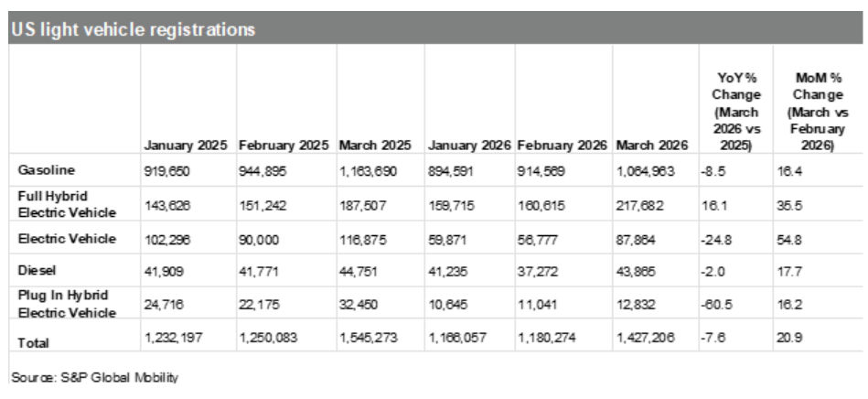Click the Source: S&P Global Mobility text
This screenshot has height=399, width=868.
pos(94,377)
